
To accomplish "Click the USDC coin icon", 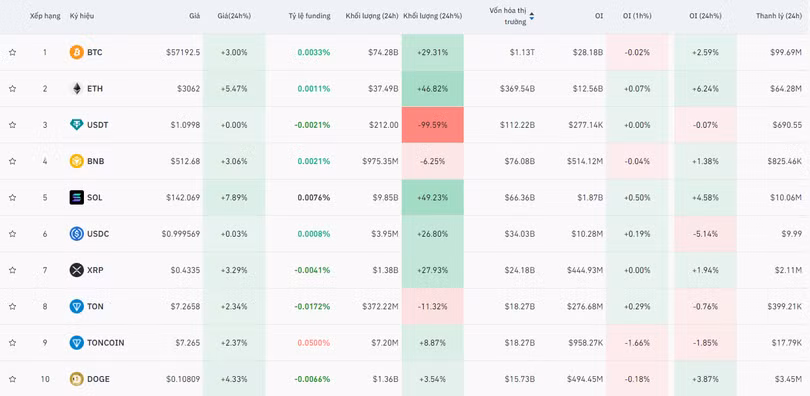I will pos(76,234).
